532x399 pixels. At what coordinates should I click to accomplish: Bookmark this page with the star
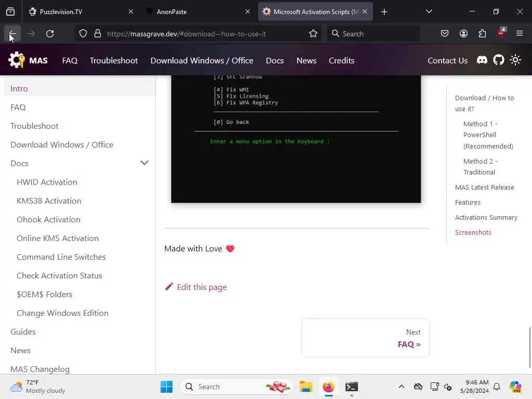coord(313,34)
